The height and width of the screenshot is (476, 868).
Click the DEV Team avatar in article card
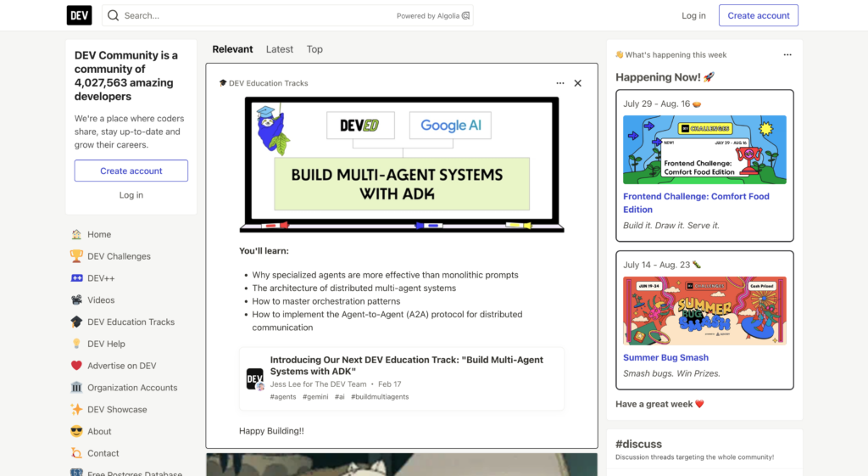coord(255,379)
